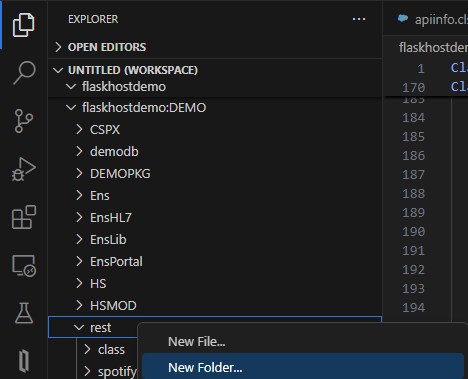Click line number 188 in gutter
Screen dimensions: 468x379
[x=413, y=194]
